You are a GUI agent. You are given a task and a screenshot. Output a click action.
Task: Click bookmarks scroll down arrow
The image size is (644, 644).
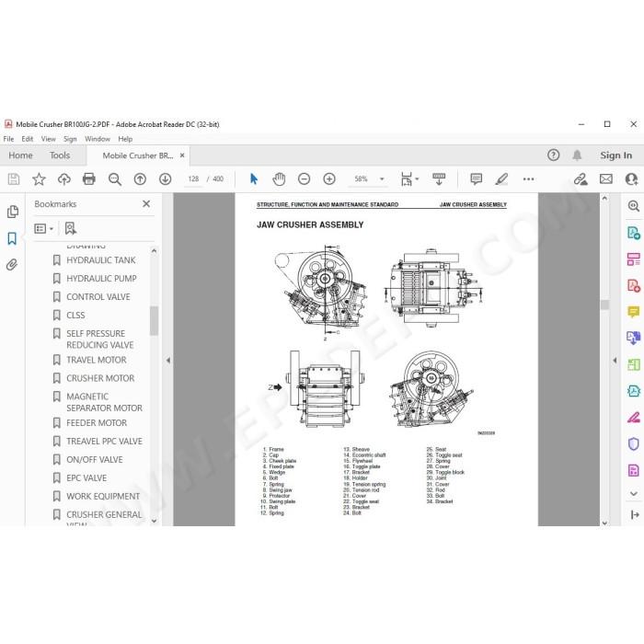pos(154,521)
